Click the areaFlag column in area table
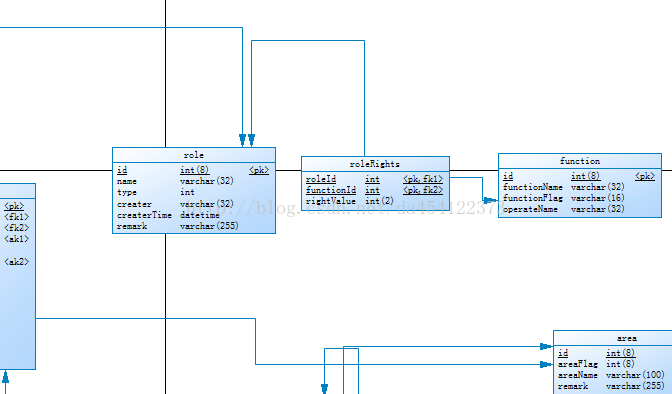 [x=578, y=364]
